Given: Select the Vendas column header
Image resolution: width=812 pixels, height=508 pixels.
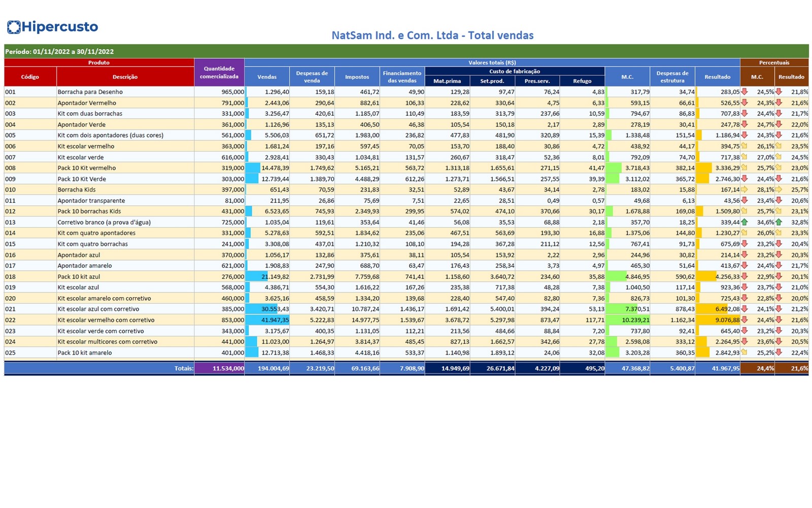Looking at the screenshot, I should pos(267,77).
